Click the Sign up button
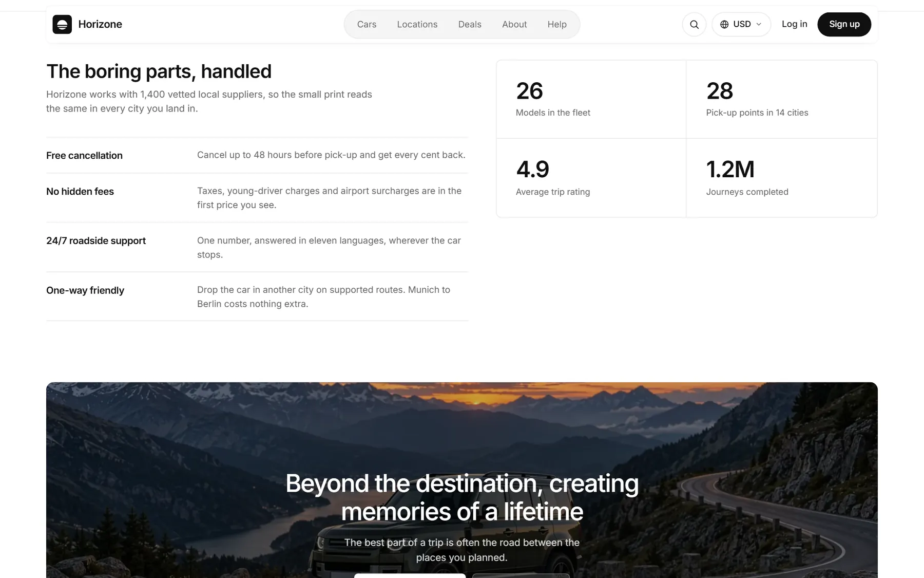The image size is (924, 578). [844, 24]
